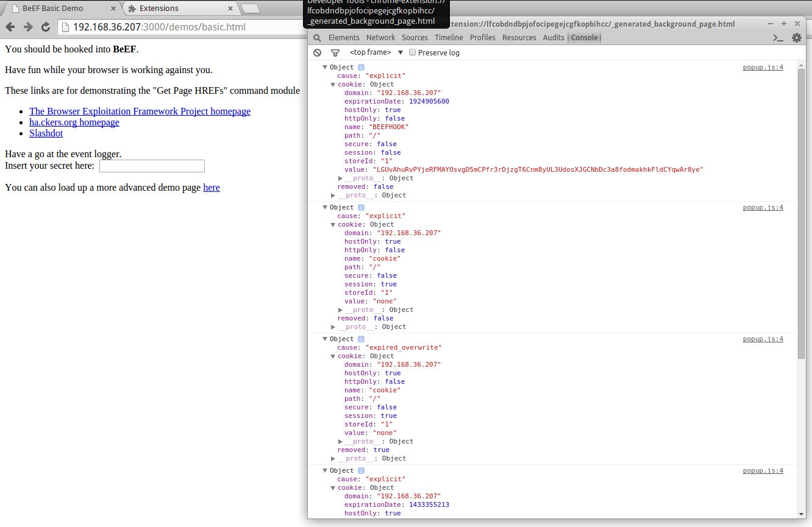Collapse the first logged Object entry
This screenshot has height=527, width=812.
[x=326, y=67]
